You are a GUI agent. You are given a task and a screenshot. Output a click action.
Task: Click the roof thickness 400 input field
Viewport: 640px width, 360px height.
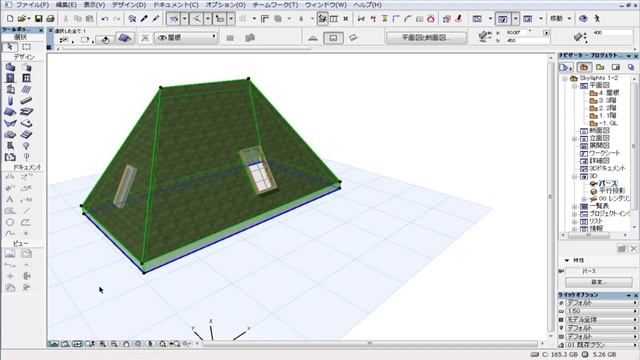[x=612, y=33]
